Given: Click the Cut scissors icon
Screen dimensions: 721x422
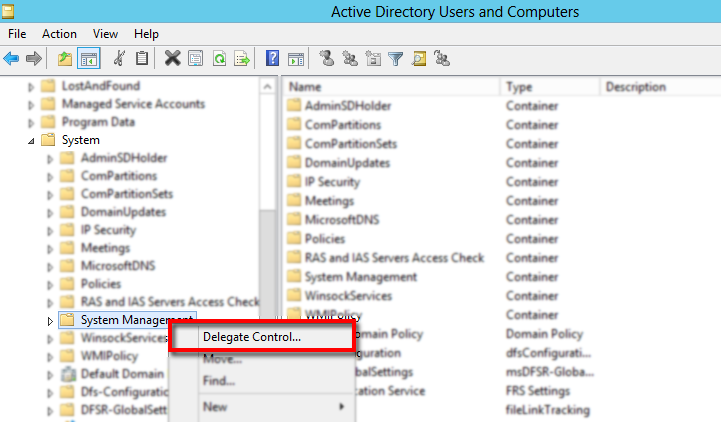Looking at the screenshot, I should click(119, 59).
